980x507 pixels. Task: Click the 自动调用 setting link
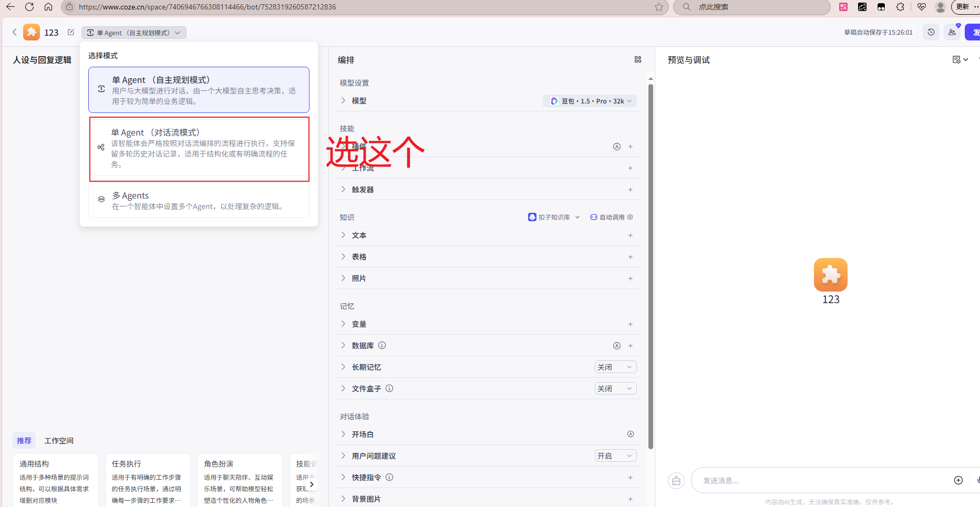pyautogui.click(x=612, y=218)
